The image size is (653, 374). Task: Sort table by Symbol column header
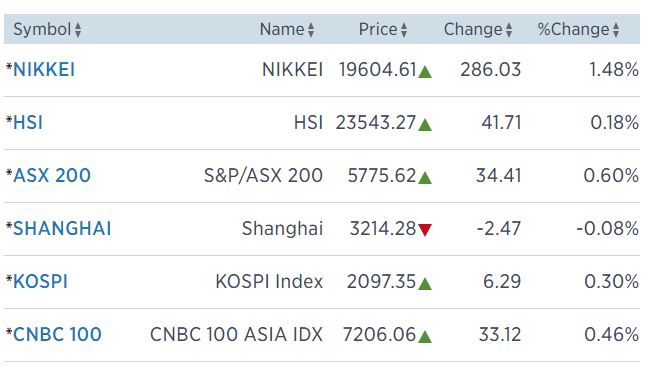42,30
